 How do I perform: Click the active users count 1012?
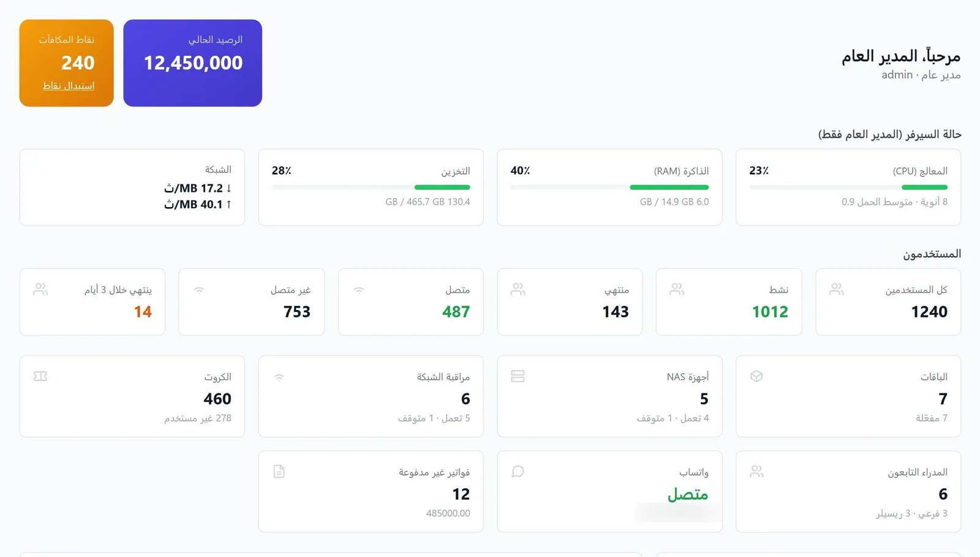coord(770,312)
